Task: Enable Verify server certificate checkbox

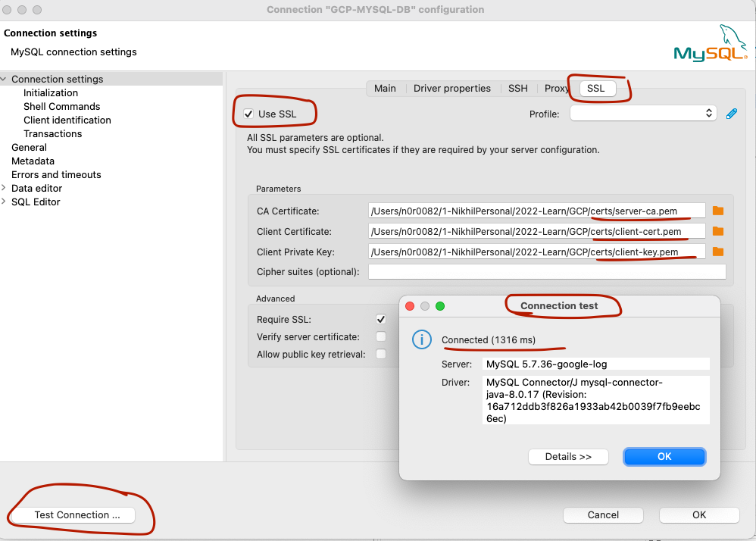Action: tap(381, 336)
